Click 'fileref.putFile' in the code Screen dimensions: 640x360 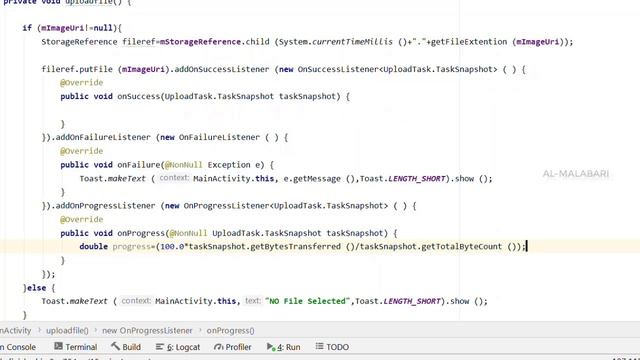point(77,69)
